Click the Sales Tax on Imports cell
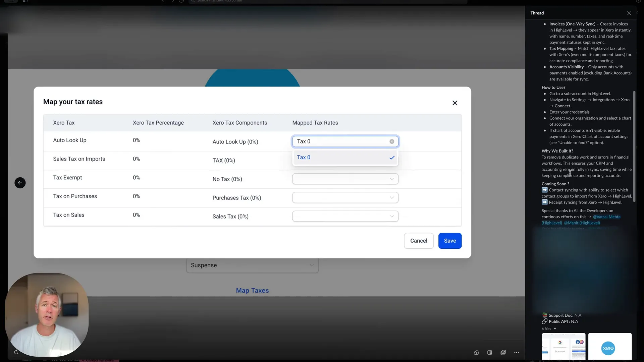Viewport: 644px width, 362px height. pos(79,159)
